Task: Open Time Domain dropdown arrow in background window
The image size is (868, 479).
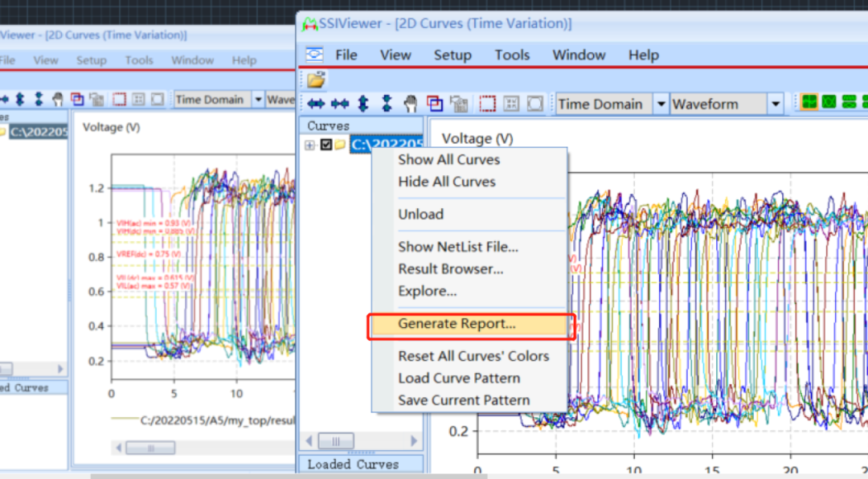Action: 258,100
